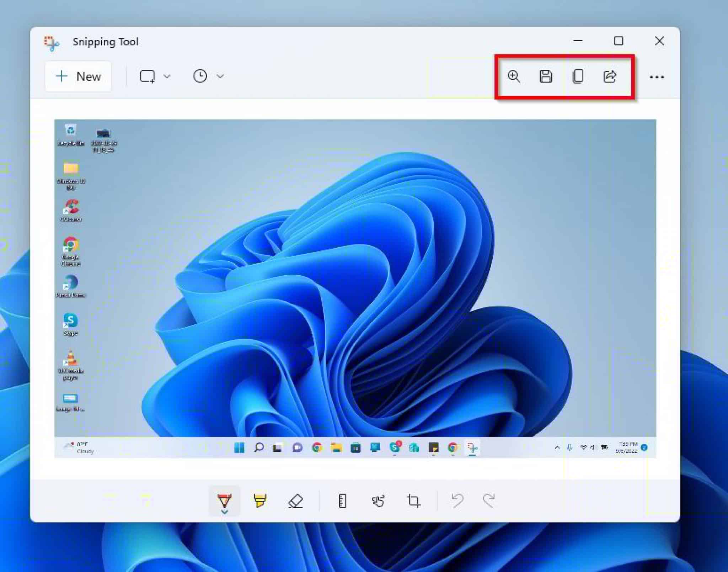The height and width of the screenshot is (572, 728).
Task: Toggle the Touch writing tool
Action: pos(378,501)
